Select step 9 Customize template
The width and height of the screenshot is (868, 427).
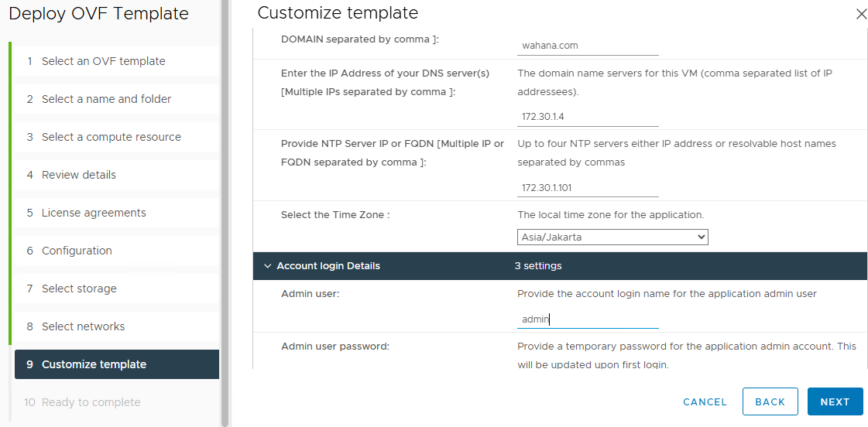click(94, 364)
